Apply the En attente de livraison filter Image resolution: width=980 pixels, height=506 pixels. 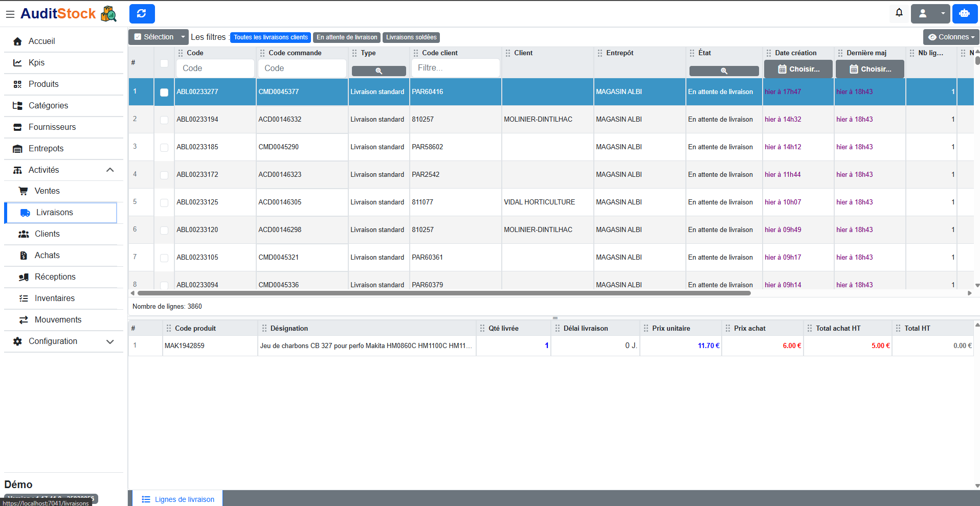pyautogui.click(x=346, y=37)
